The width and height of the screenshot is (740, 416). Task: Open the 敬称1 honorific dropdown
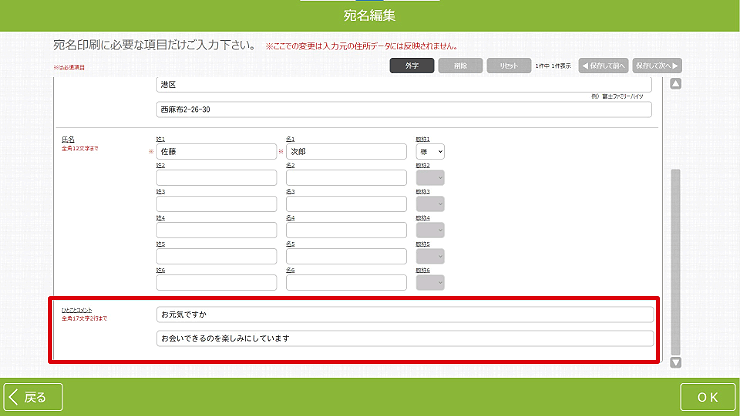(x=430, y=152)
